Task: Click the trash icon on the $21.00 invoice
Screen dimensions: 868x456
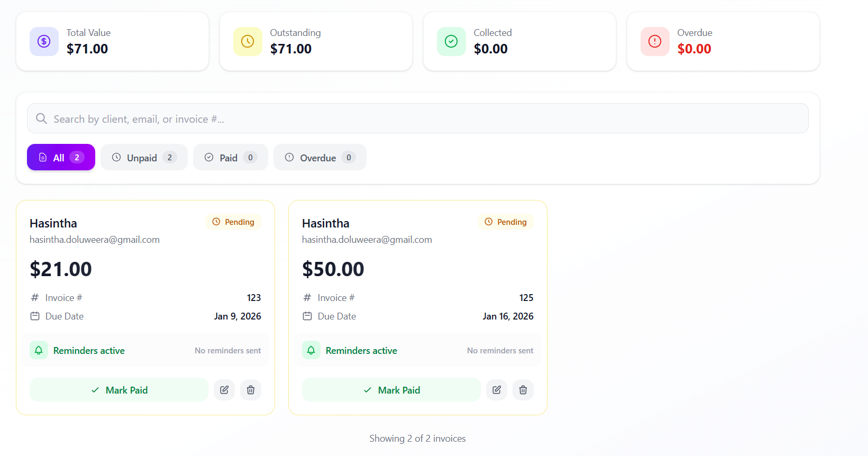Action: tap(251, 389)
